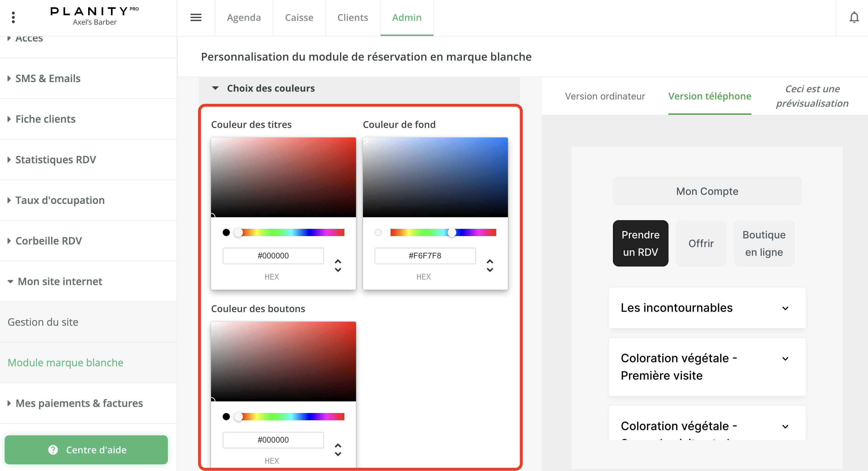
Task: Click black swatch circle under Couleur des titres
Action: coord(226,232)
